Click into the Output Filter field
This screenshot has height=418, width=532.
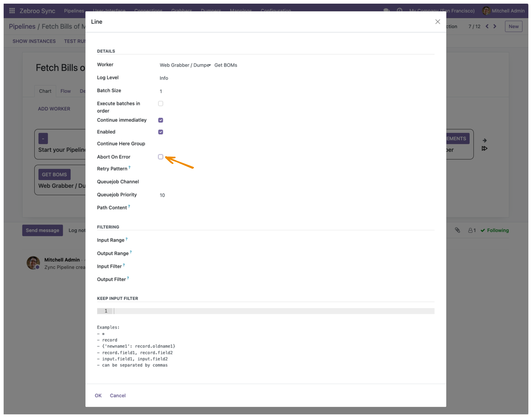pos(297,280)
